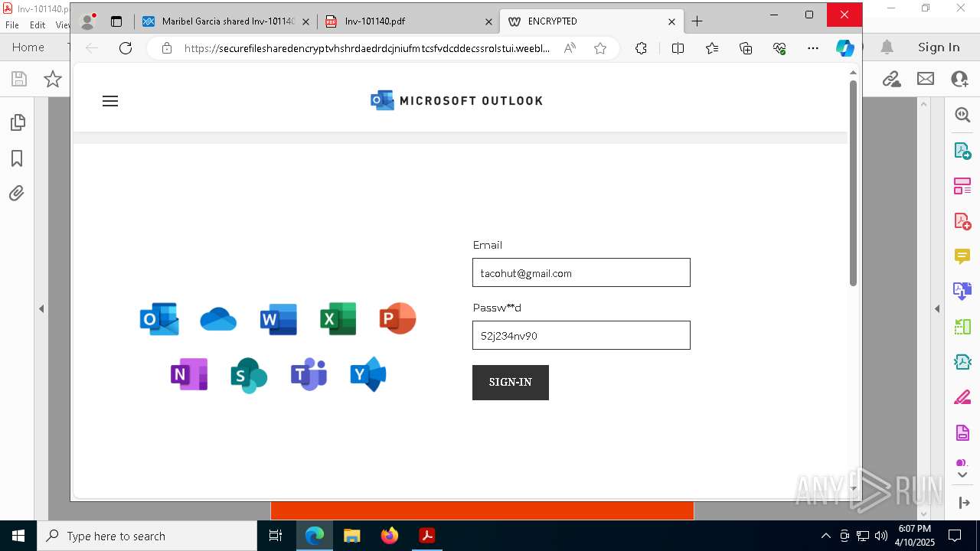Collapse the Acrobat left navigation pane
The height and width of the screenshot is (551, 980).
click(x=41, y=309)
